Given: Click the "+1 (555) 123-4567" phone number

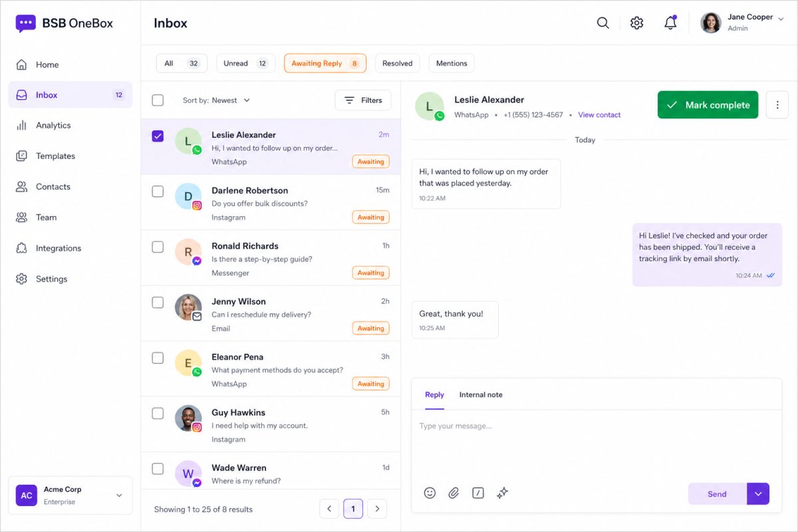Looking at the screenshot, I should (x=533, y=115).
